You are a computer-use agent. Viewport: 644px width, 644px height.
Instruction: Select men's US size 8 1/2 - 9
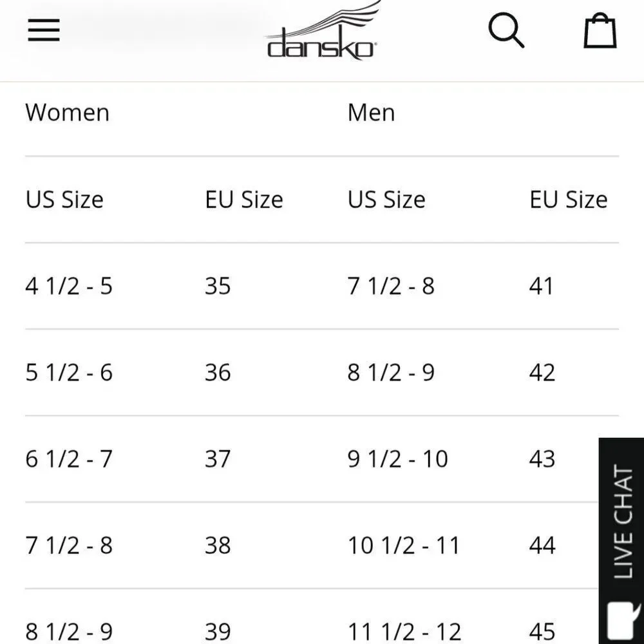(391, 373)
